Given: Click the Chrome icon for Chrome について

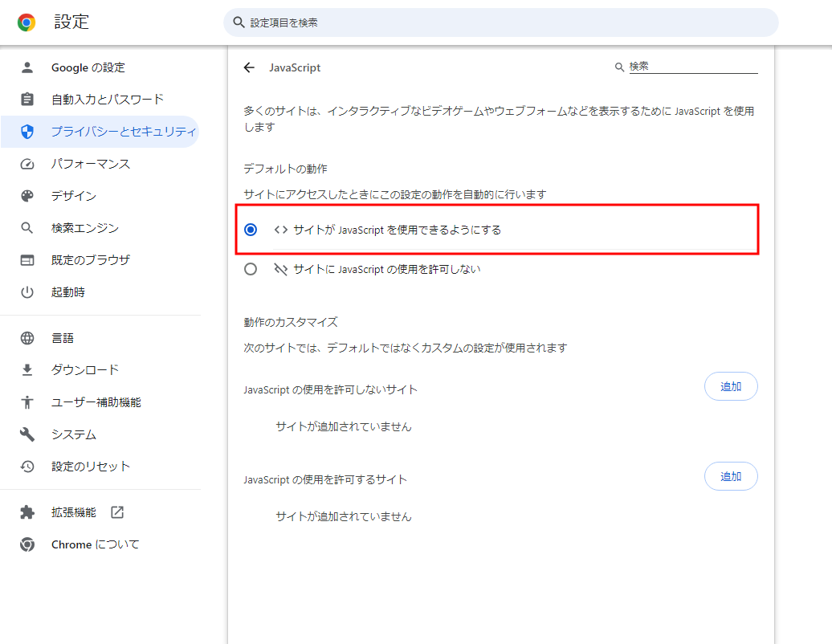Looking at the screenshot, I should click(27, 544).
